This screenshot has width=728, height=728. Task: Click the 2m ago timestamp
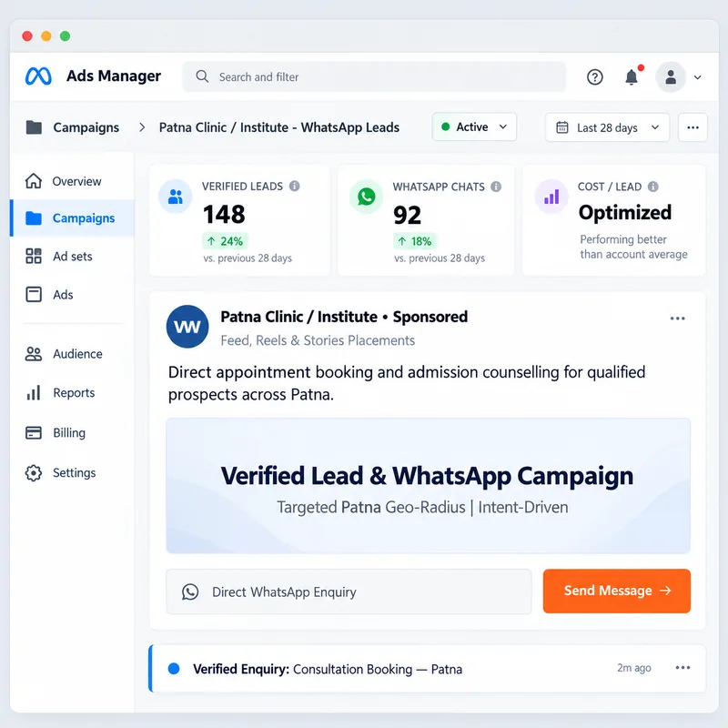pos(633,668)
